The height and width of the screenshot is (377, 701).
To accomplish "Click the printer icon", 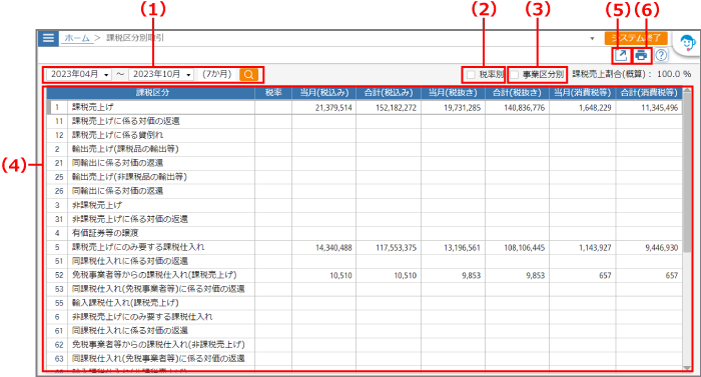I will tap(641, 55).
